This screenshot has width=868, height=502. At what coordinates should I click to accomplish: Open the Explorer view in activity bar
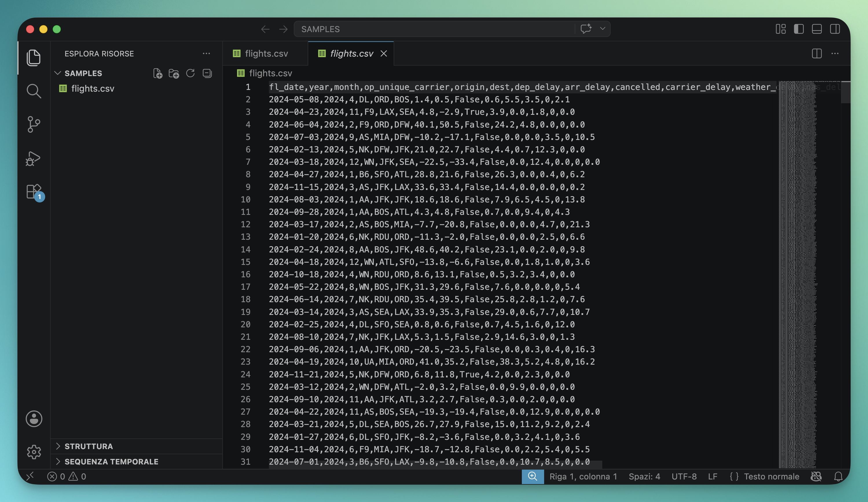tap(33, 58)
